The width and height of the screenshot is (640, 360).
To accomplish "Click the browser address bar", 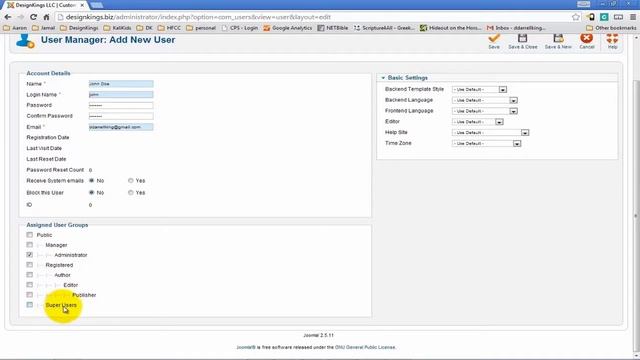I will [x=314, y=17].
